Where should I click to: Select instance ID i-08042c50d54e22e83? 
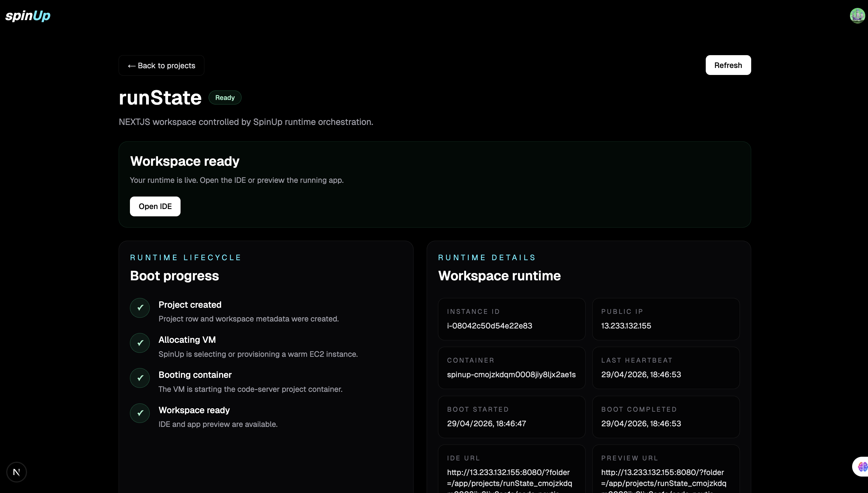click(x=490, y=326)
